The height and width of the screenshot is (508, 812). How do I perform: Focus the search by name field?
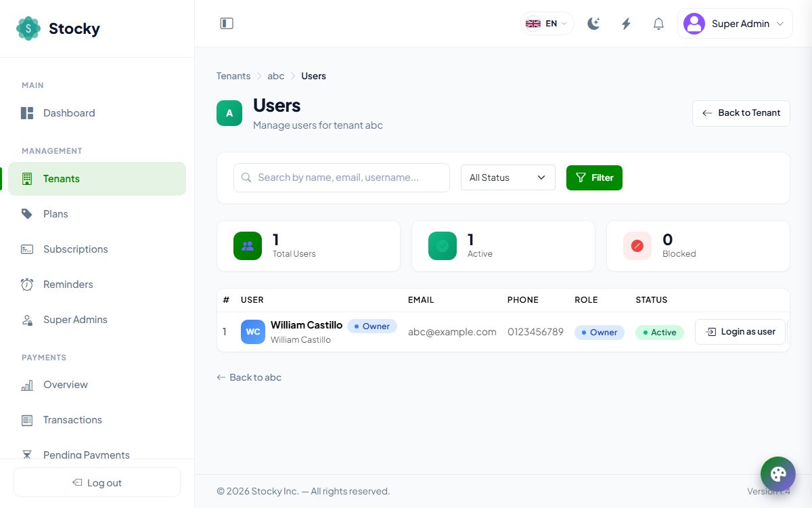pos(342,177)
